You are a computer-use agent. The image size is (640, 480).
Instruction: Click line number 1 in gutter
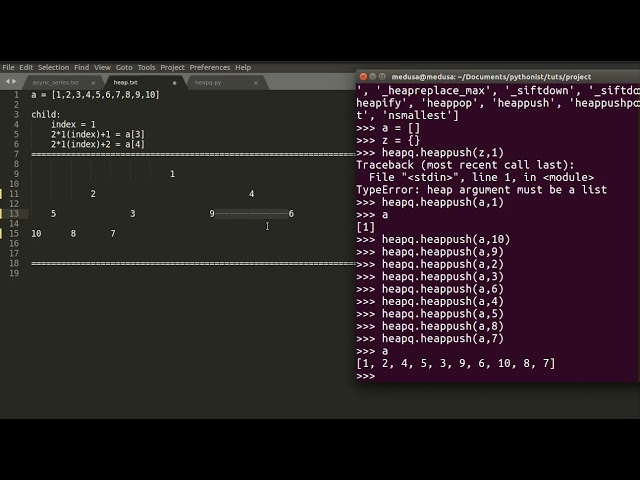16,95
